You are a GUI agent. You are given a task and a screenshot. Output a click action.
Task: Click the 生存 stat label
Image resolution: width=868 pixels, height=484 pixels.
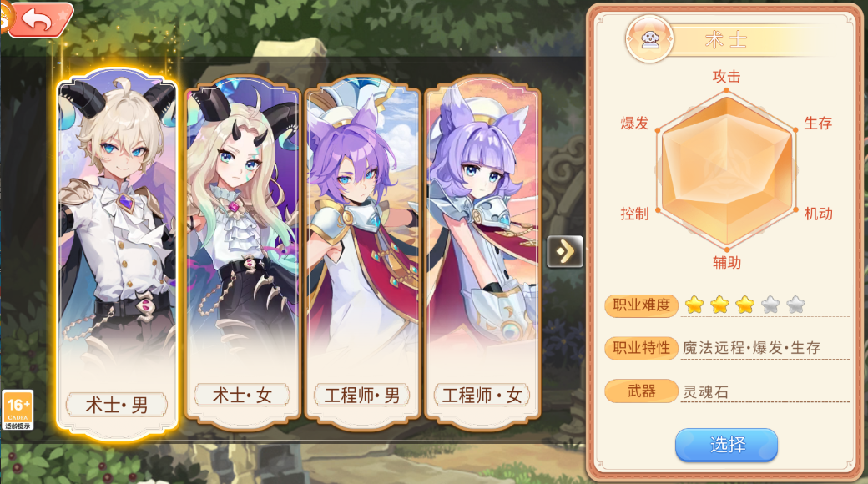(818, 123)
